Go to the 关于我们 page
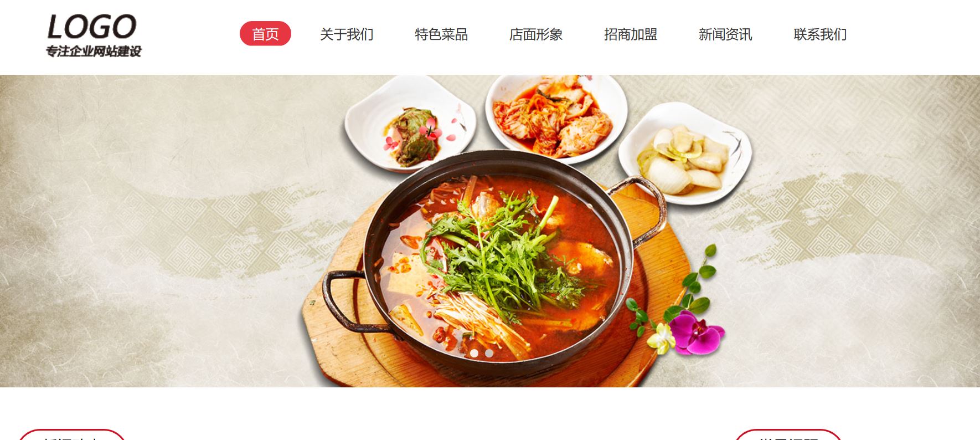The image size is (980, 440). (x=347, y=34)
